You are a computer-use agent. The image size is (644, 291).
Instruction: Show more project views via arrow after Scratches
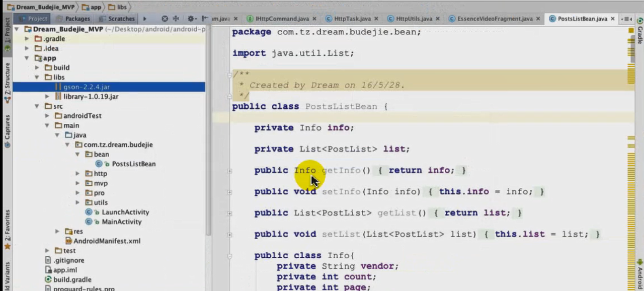[144, 19]
